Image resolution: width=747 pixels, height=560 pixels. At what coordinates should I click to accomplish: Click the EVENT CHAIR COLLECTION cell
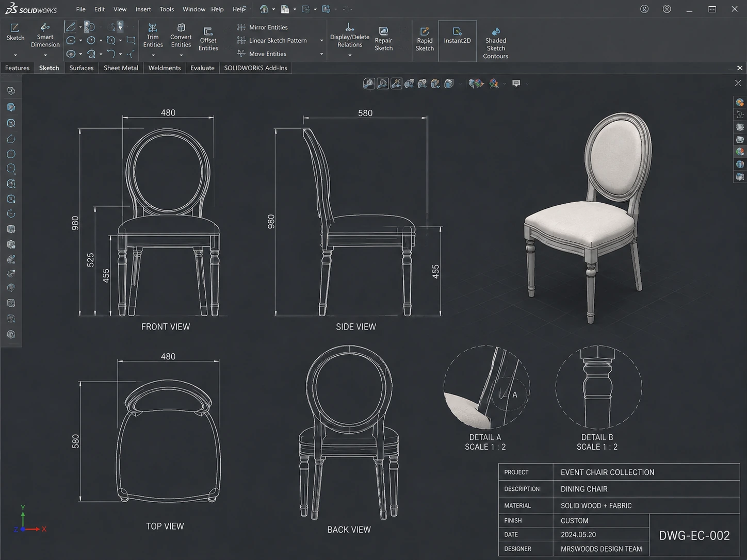click(x=646, y=472)
